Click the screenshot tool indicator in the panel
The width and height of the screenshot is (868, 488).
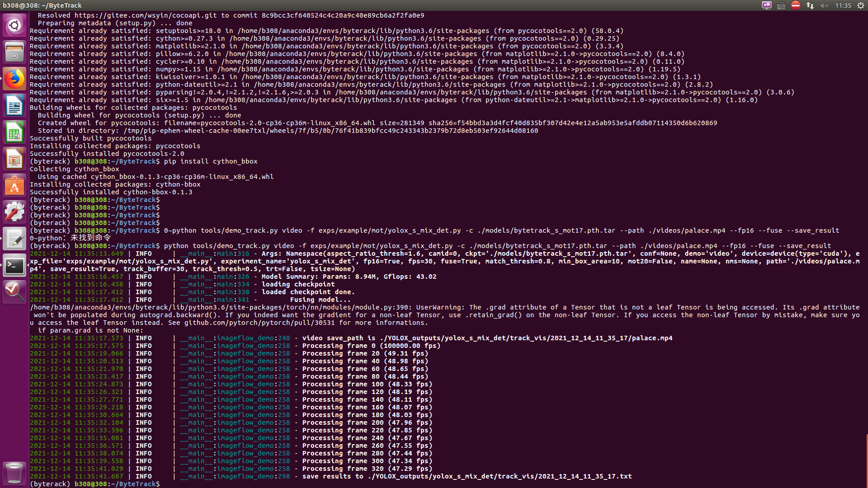(767, 5)
